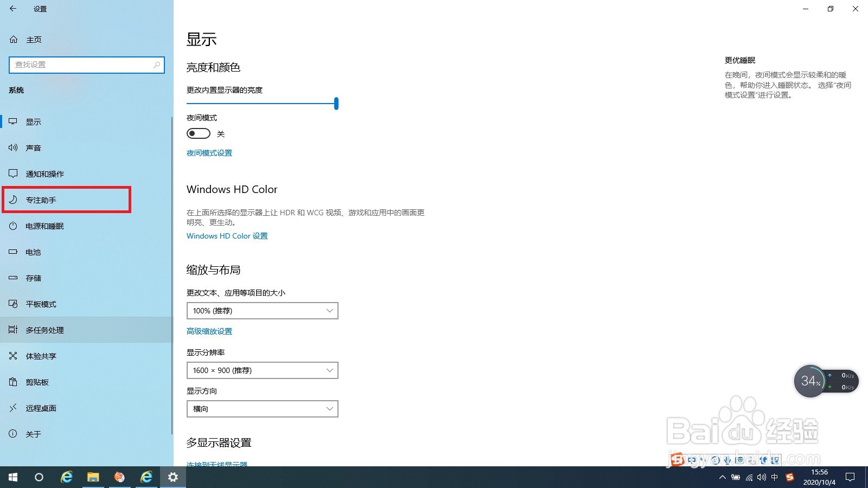The image size is (868, 488).
Task: Open 剪贴板 (Clipboard) settings
Action: [36, 382]
